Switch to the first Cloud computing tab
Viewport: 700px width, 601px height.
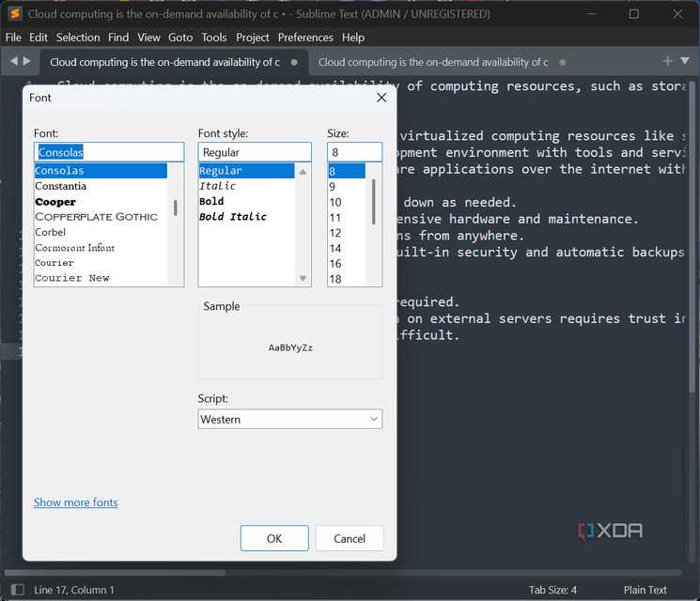tap(174, 62)
